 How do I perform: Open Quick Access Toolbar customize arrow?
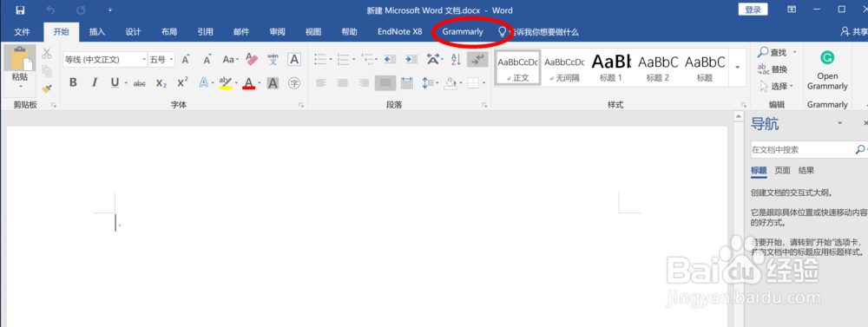pyautogui.click(x=110, y=10)
